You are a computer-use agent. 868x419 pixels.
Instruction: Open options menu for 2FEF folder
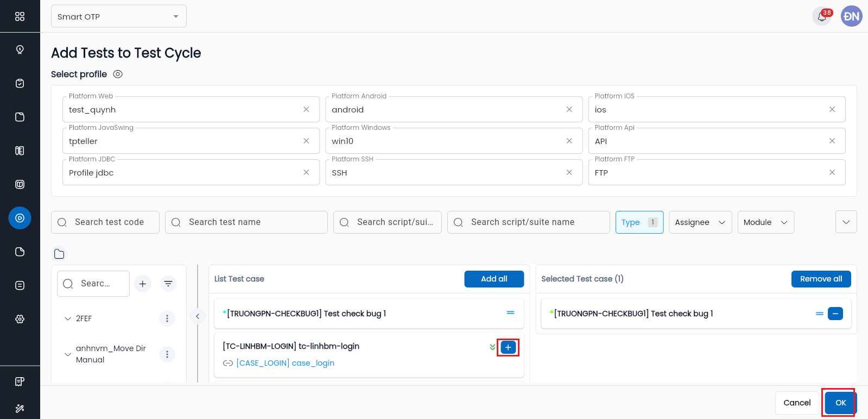pyautogui.click(x=167, y=318)
